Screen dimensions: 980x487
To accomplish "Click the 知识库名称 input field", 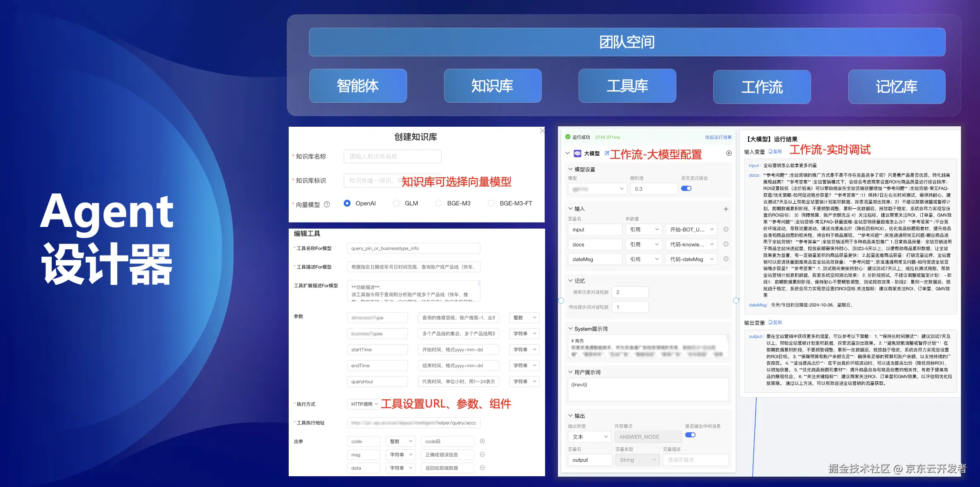I will click(x=392, y=157).
